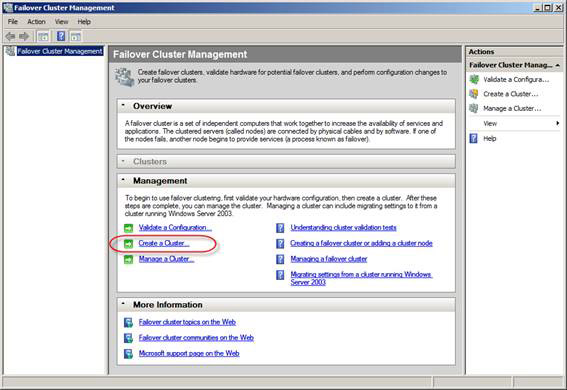567x390 pixels.
Task: Click the Show/Hide Console Tree toolbar icon
Action: coord(43,36)
